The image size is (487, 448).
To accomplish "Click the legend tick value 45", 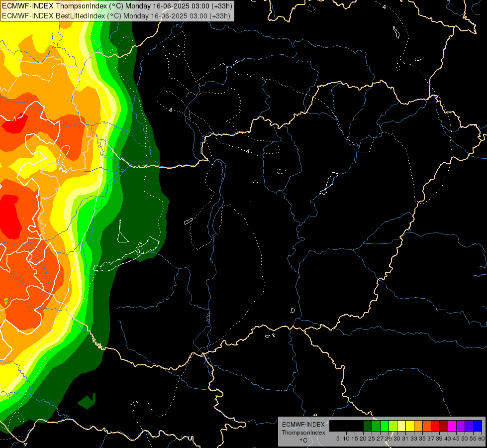I will click(456, 439).
